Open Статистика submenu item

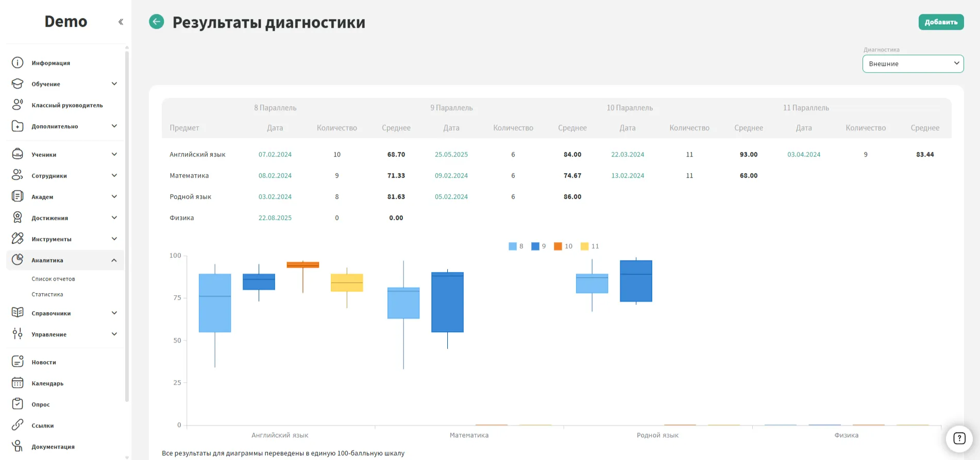click(x=47, y=294)
